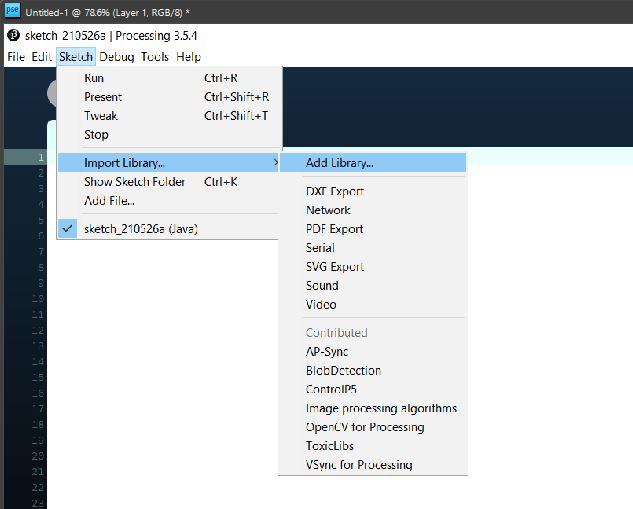Import the PDF Export library
The height and width of the screenshot is (509, 633).
pos(373,229)
